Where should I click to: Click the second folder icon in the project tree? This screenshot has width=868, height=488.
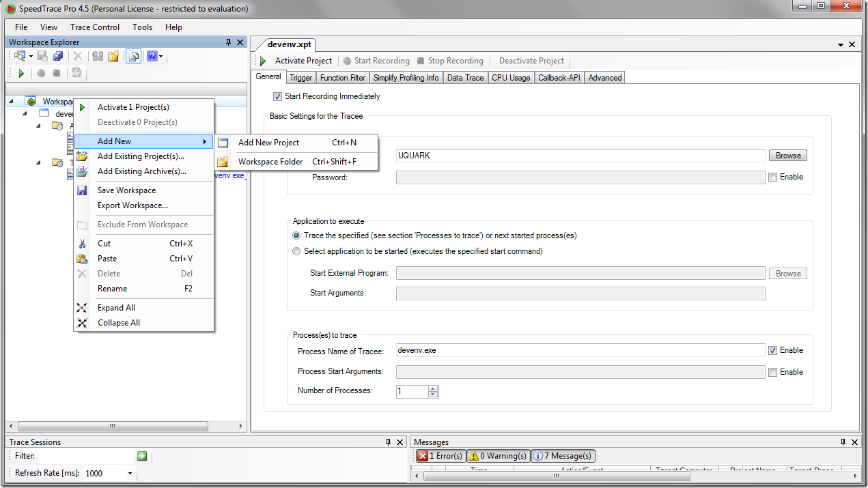[x=57, y=162]
